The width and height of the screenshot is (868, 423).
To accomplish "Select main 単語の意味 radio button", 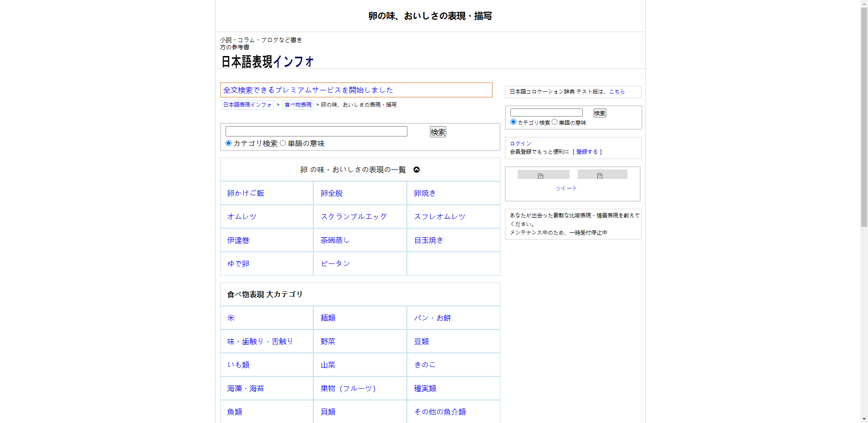I will coord(283,143).
